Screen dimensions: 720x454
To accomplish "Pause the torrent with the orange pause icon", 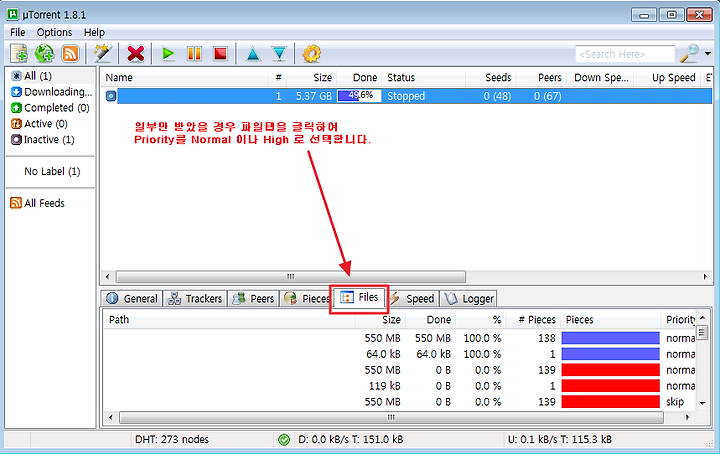I will 194,54.
